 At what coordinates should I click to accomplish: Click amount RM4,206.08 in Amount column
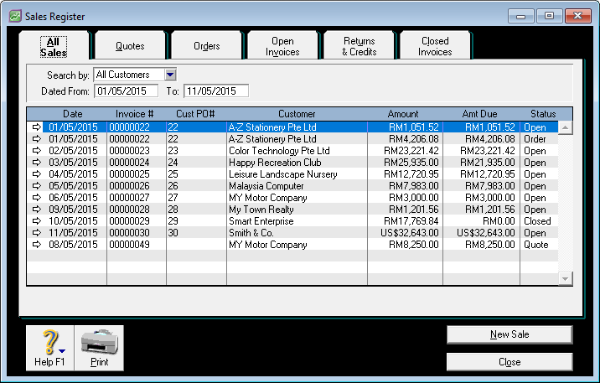(414, 139)
